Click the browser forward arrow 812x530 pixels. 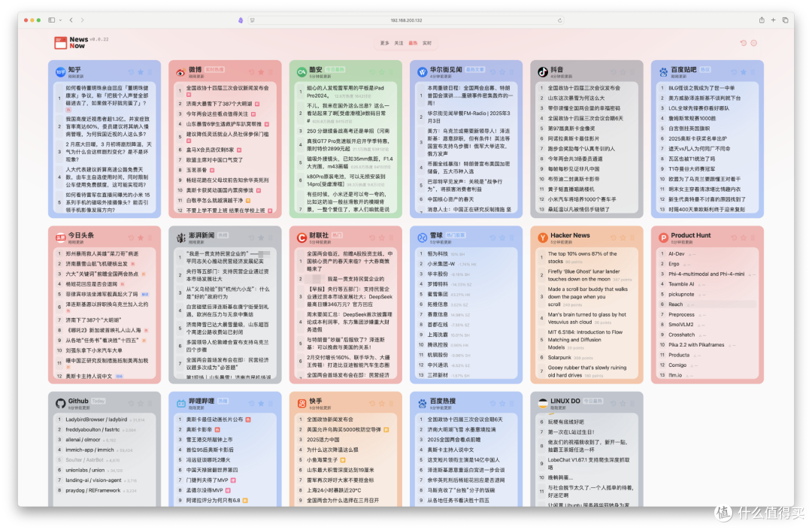tap(82, 20)
